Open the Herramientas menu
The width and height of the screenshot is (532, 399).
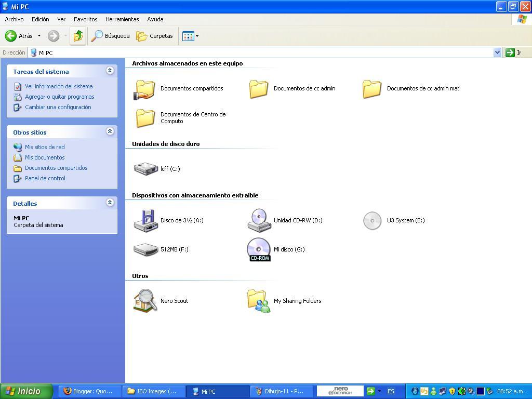(122, 19)
